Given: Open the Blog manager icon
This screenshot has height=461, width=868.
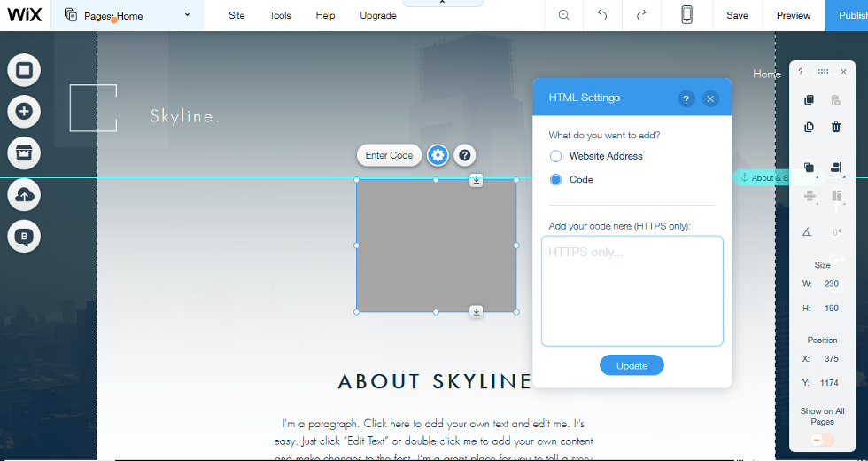Looking at the screenshot, I should (x=24, y=236).
